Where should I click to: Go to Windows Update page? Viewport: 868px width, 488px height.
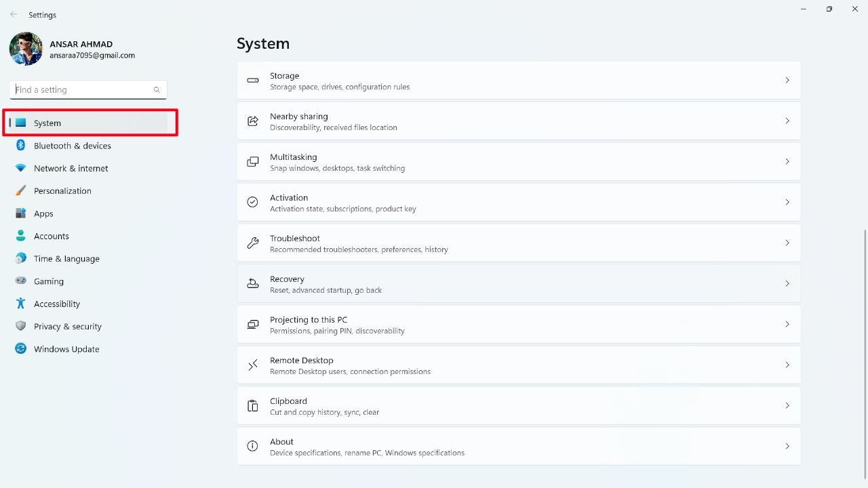(x=66, y=349)
